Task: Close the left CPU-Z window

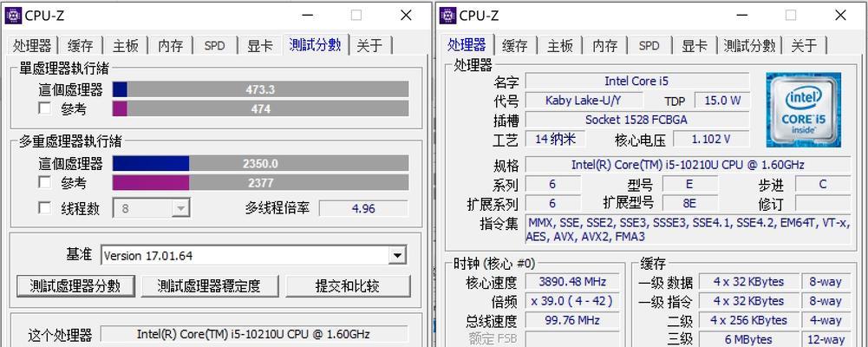Action: (x=406, y=16)
